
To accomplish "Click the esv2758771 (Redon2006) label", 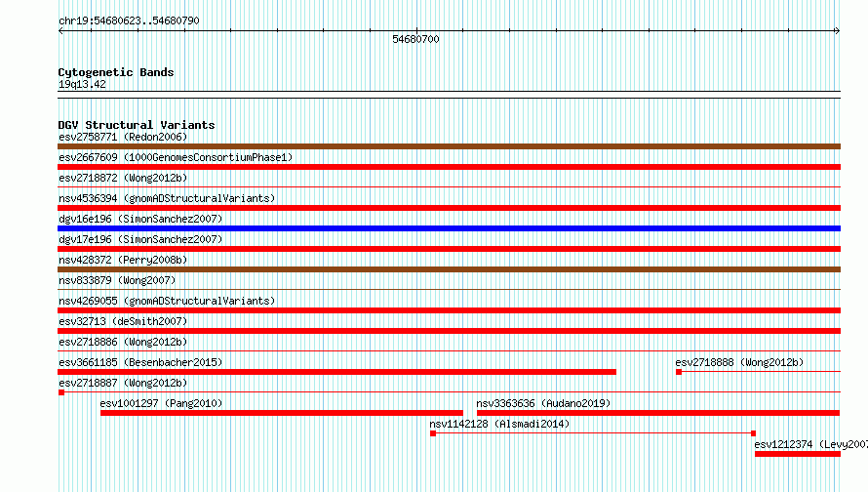I will point(123,137).
